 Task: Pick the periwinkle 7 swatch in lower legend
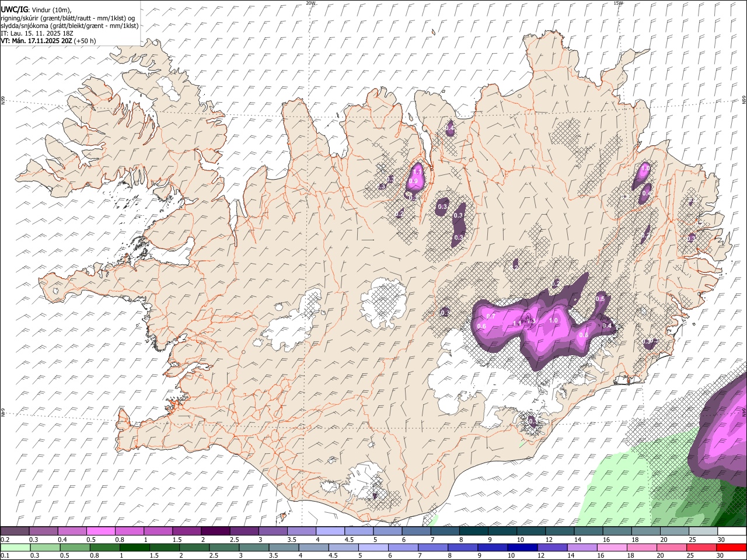pos(433,547)
